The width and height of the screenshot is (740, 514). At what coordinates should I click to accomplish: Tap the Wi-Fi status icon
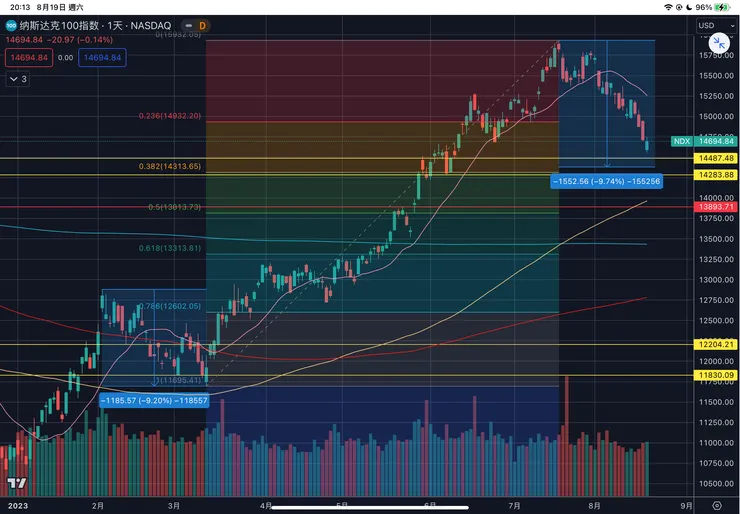click(668, 7)
